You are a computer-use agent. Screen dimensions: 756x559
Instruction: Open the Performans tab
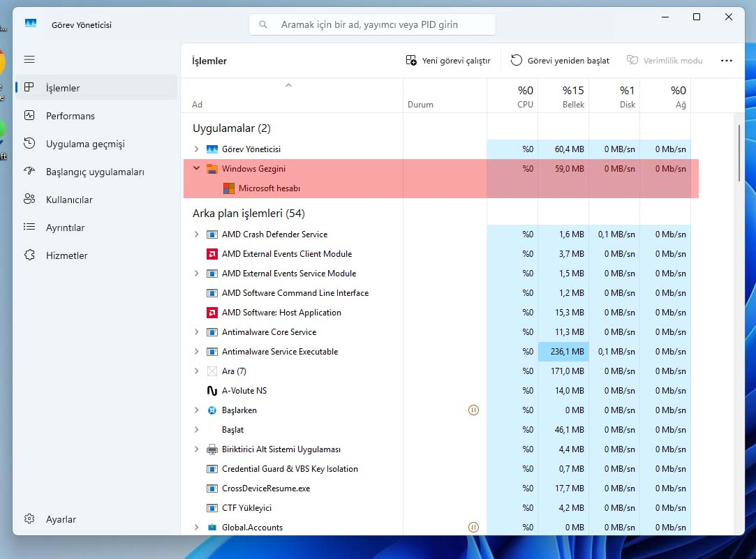pyautogui.click(x=96, y=116)
